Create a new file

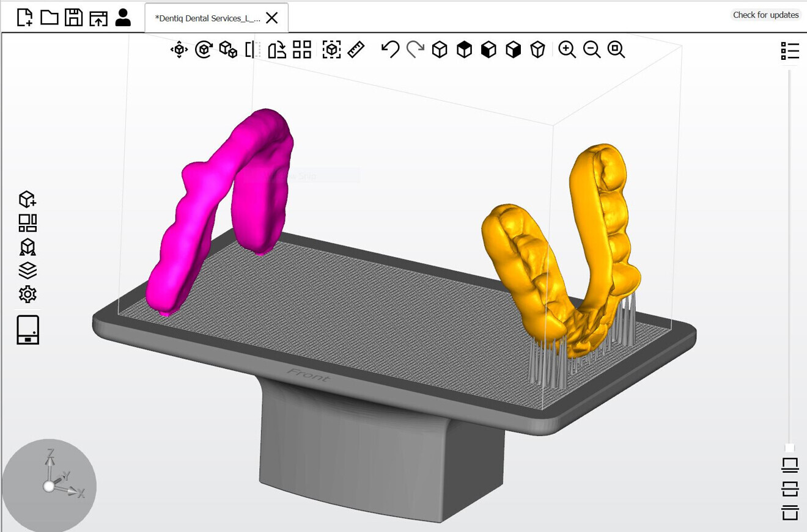(x=24, y=17)
